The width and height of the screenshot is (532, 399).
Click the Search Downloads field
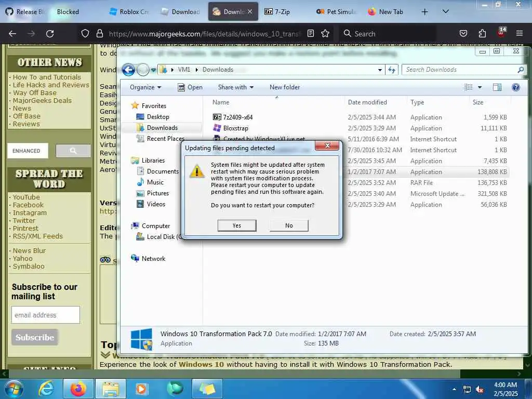tap(463, 70)
